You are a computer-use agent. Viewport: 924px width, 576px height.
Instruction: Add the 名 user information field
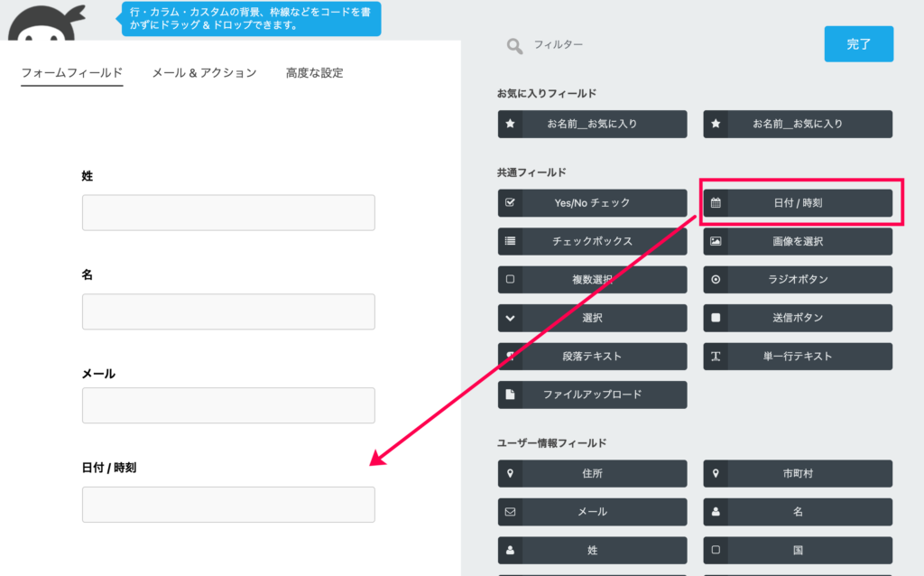click(798, 512)
